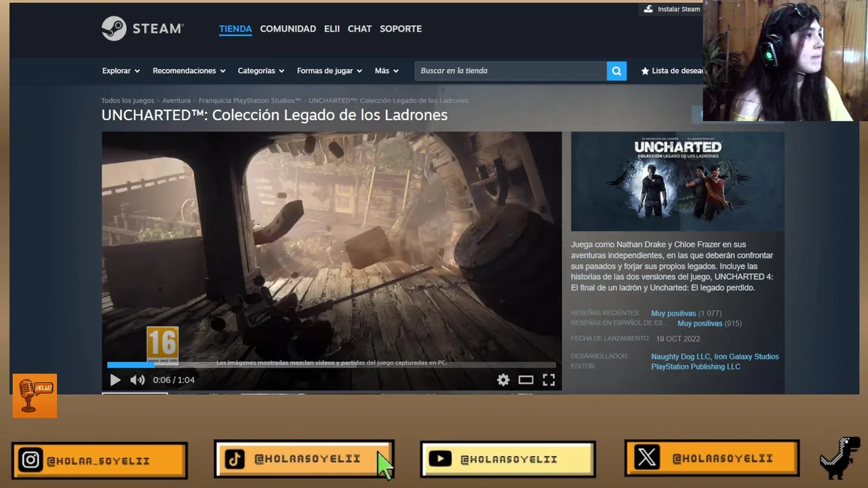The image size is (868, 488).
Task: Click the TikTok icon in overlay
Action: (235, 459)
